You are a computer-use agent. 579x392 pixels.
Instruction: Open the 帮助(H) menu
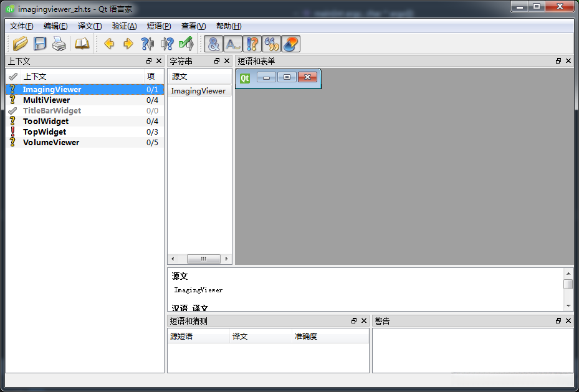(229, 26)
